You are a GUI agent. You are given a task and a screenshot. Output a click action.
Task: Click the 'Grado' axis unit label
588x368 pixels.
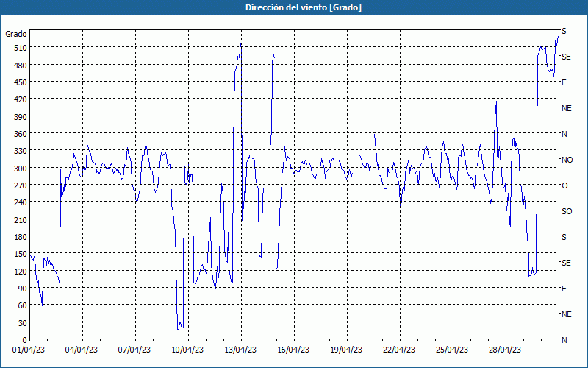[x=16, y=34]
